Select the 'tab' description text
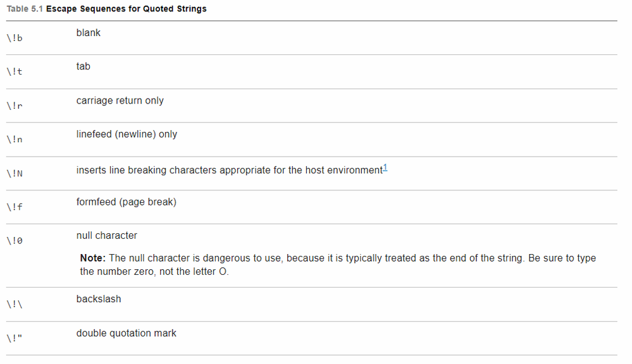The image size is (632, 364). click(84, 66)
